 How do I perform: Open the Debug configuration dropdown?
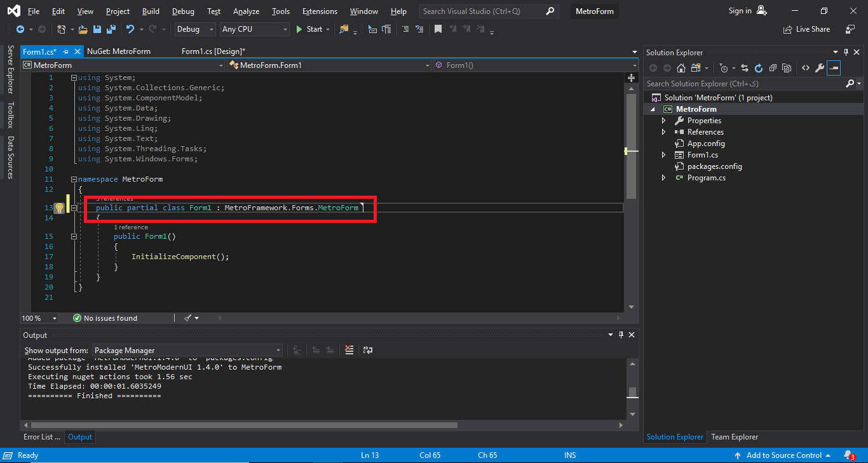[195, 29]
